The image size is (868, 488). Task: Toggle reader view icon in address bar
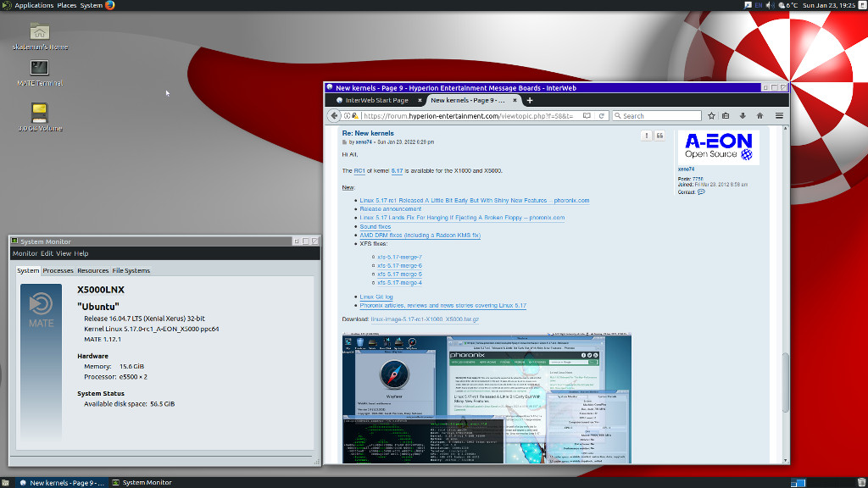[587, 115]
